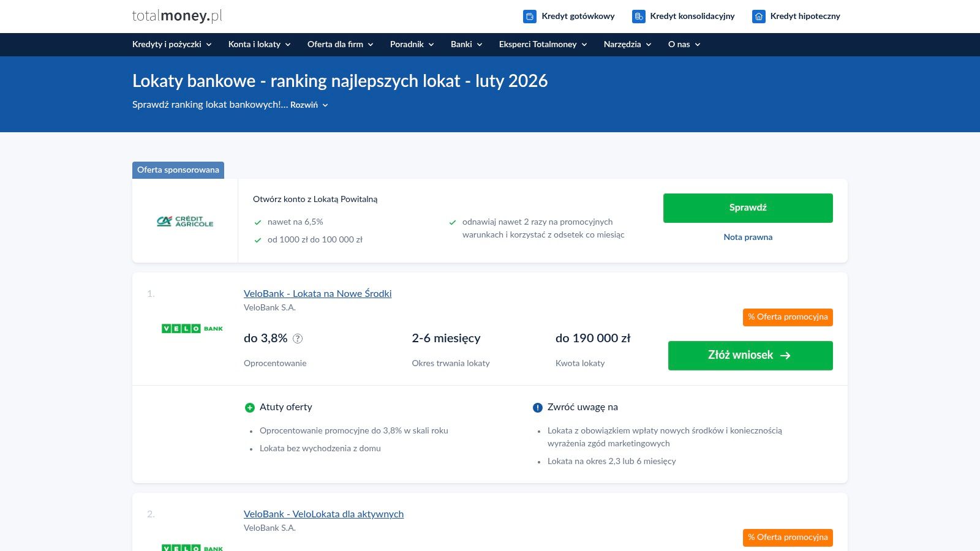Click the Oferta promocyjna badge in offer 2
Screen dimensions: 980x551
point(788,538)
